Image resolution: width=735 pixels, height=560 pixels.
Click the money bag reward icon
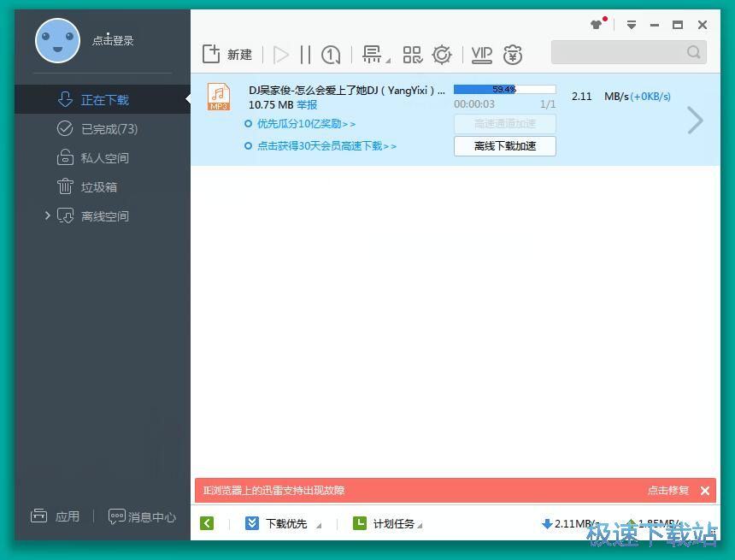pos(512,55)
